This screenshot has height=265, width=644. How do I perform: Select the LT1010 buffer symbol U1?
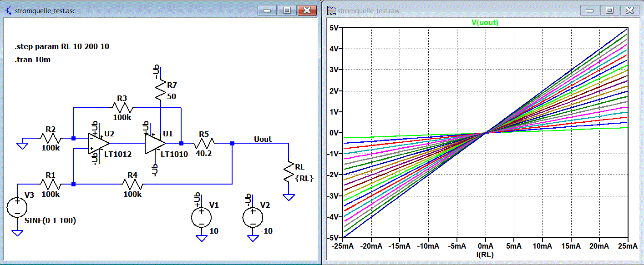(x=155, y=143)
